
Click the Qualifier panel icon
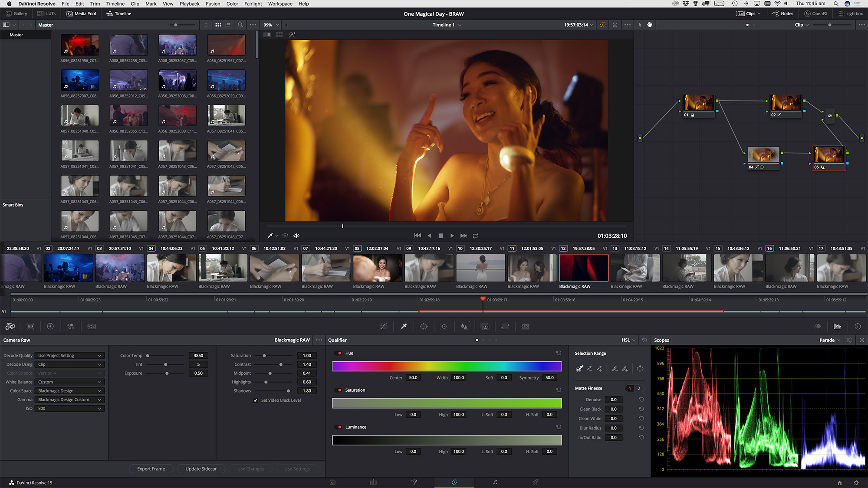coord(403,327)
